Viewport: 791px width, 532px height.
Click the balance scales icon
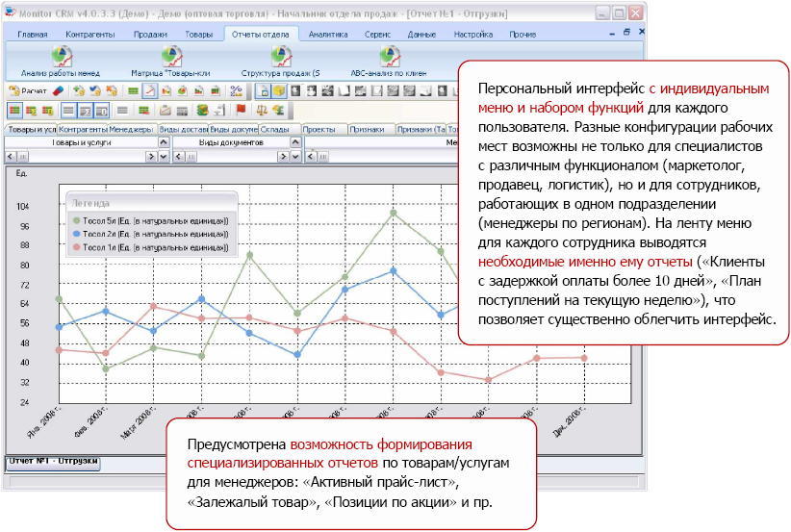(262, 110)
